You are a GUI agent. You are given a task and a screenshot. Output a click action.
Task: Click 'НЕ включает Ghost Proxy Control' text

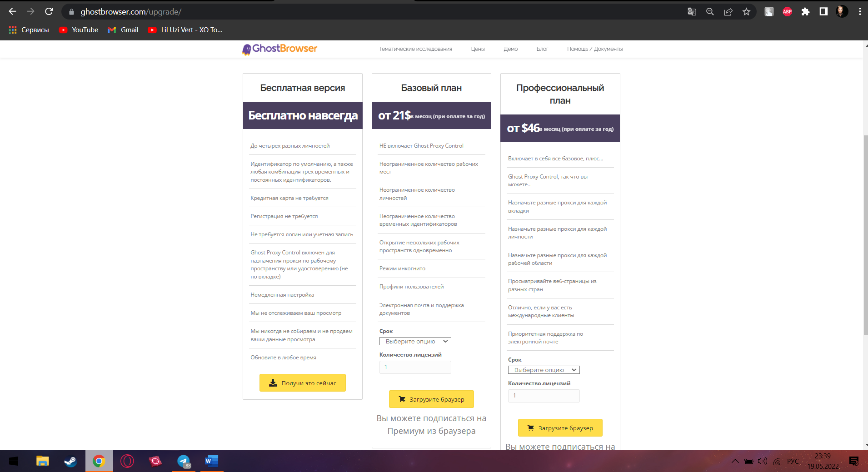421,146
